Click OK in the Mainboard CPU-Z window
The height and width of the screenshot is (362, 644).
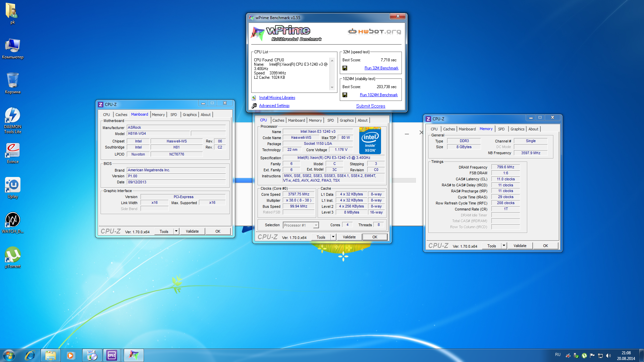(218, 231)
